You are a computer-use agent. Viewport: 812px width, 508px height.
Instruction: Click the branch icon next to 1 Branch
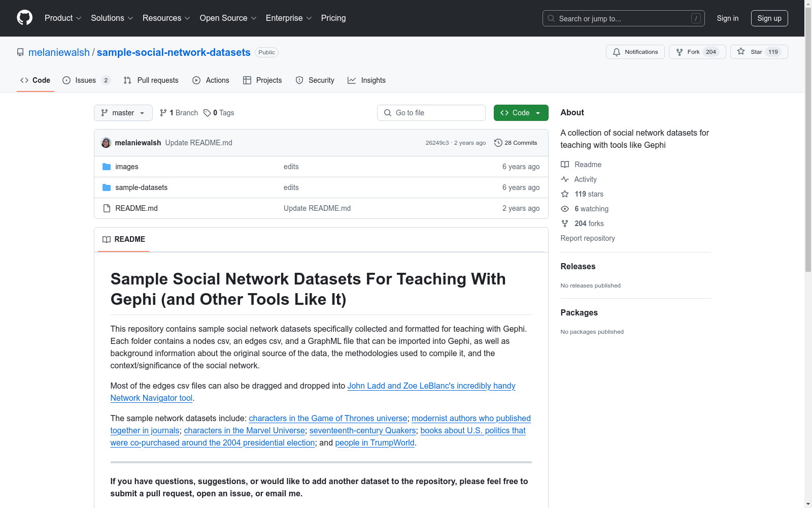click(x=163, y=113)
